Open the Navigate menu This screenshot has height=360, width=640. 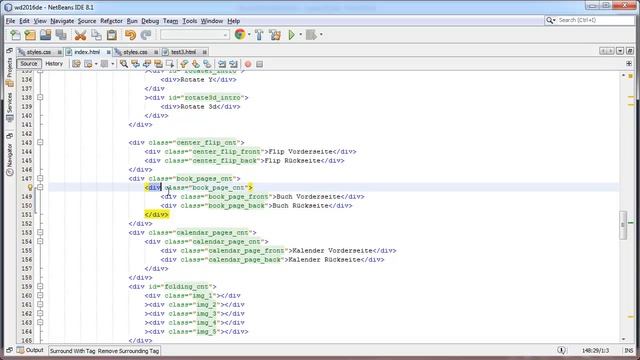click(x=62, y=21)
